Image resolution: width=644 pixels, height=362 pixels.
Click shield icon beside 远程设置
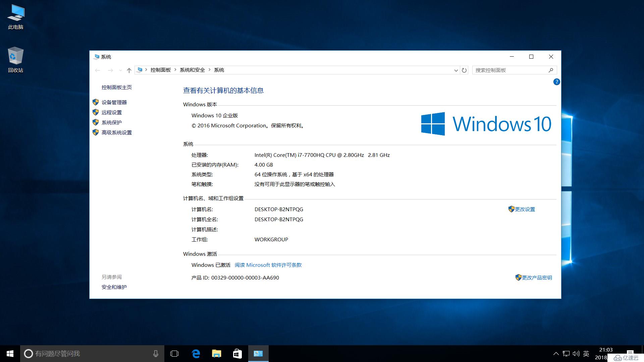pos(96,112)
